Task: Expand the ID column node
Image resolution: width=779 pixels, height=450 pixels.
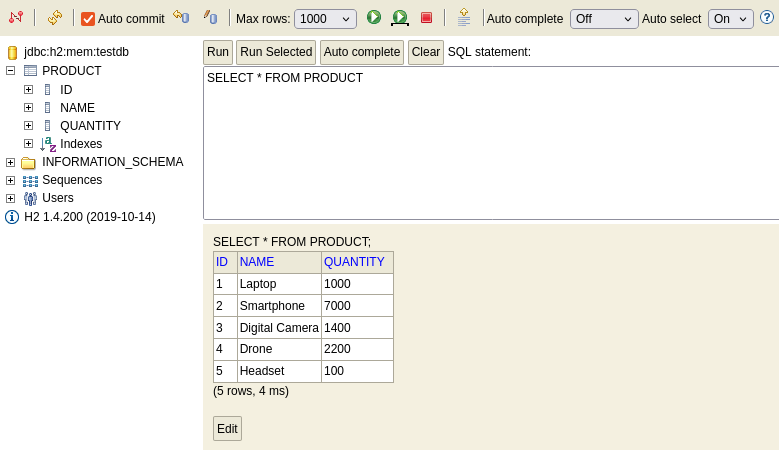Action: pyautogui.click(x=28, y=89)
